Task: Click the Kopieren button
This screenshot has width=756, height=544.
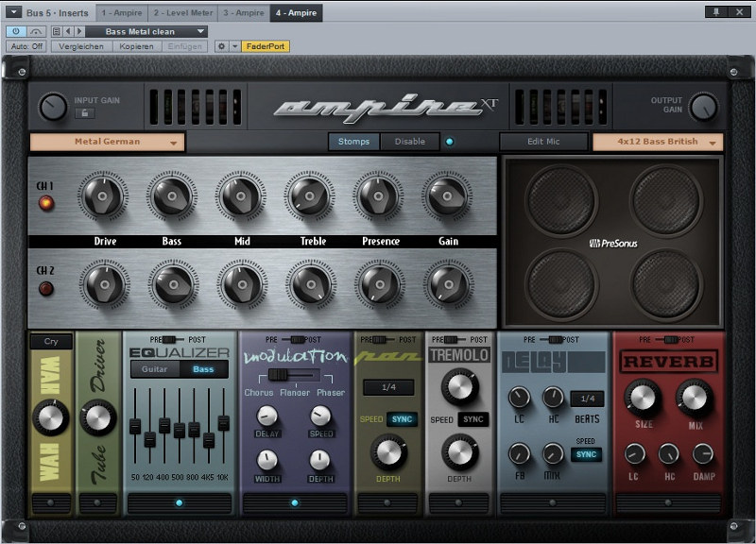Action: pyautogui.click(x=136, y=46)
